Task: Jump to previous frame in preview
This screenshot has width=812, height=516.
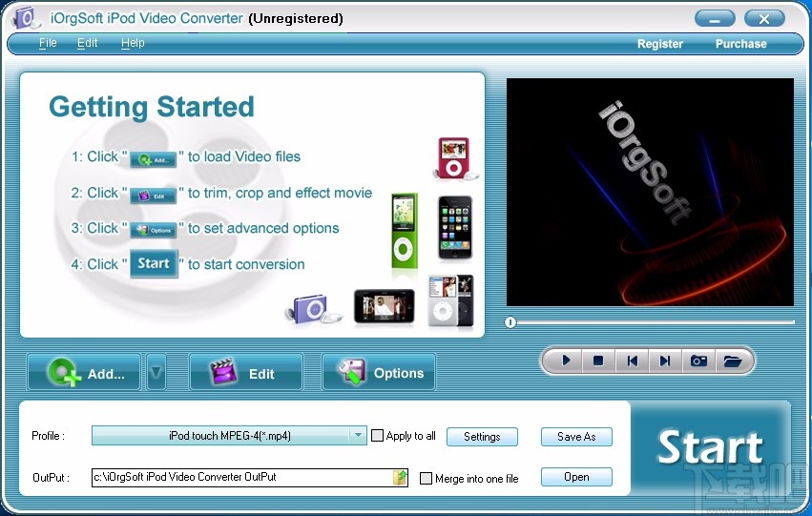Action: click(632, 361)
